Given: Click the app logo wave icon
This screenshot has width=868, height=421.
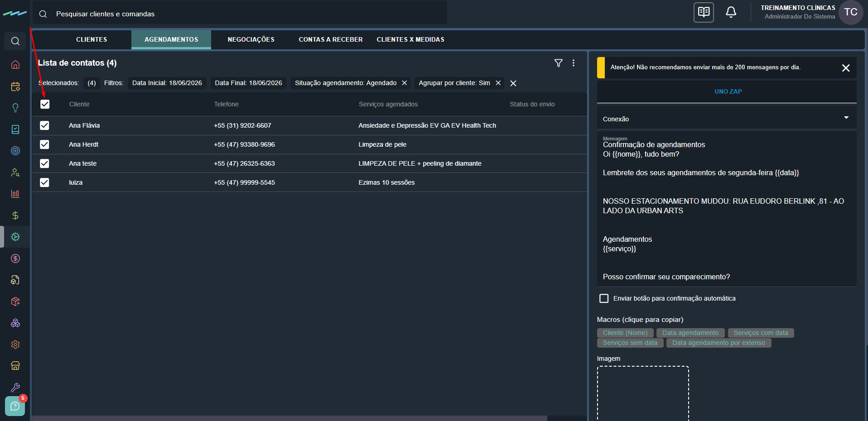Looking at the screenshot, I should click(x=15, y=14).
